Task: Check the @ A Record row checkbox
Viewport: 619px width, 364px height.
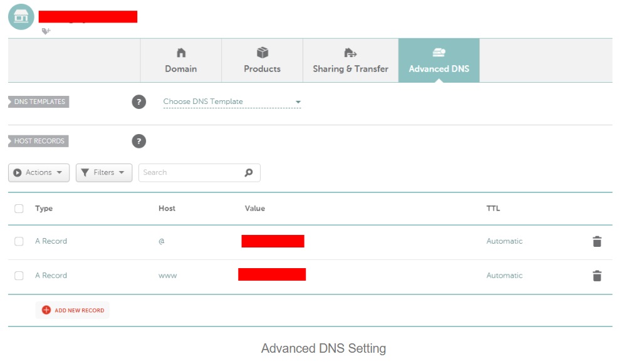Action: point(19,241)
